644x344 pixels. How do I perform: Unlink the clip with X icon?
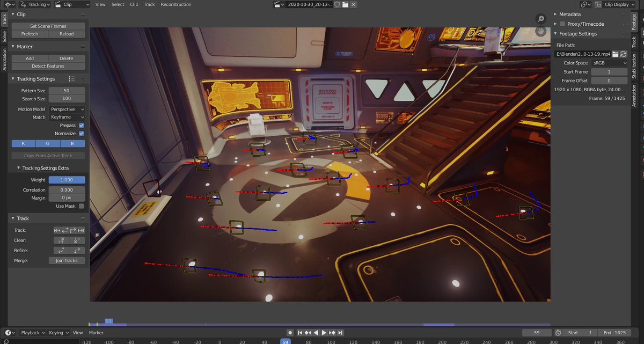[354, 4]
